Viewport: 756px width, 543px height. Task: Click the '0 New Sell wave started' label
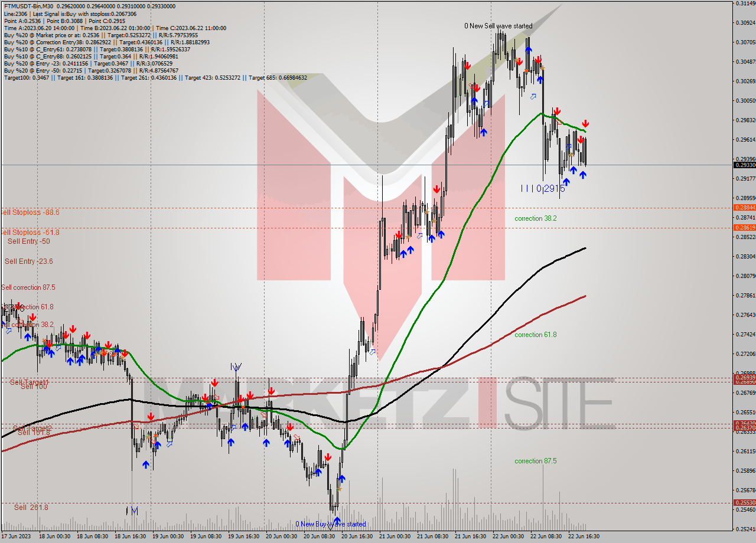(x=498, y=26)
